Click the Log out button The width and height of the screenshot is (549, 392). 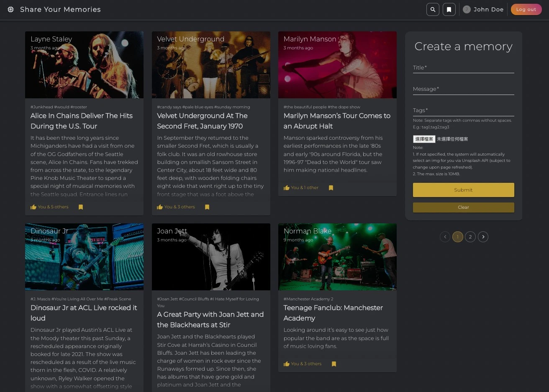point(526,9)
